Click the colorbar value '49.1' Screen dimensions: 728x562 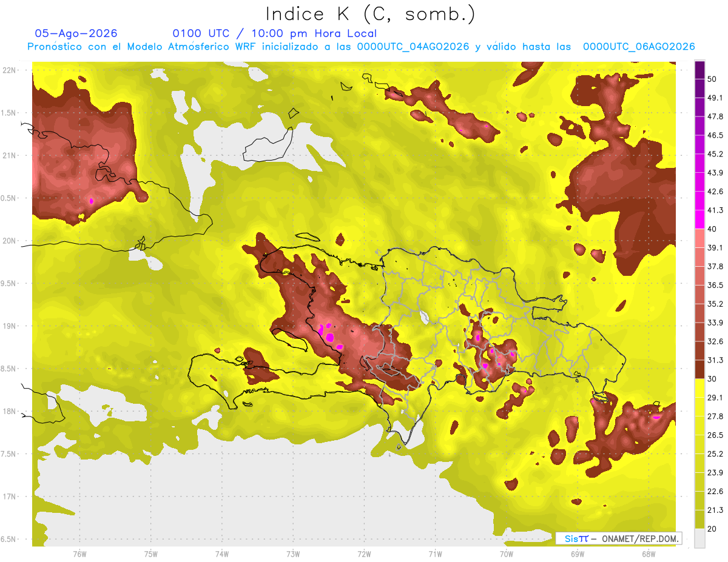tap(715, 98)
